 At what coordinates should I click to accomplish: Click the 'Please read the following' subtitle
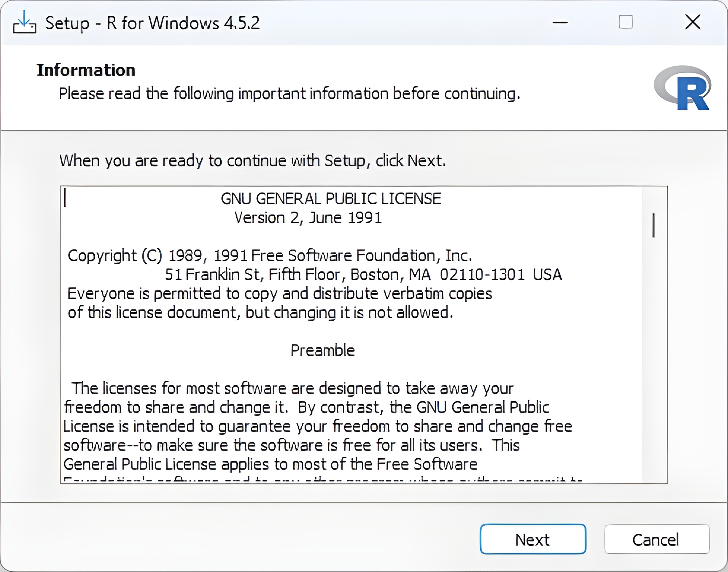(289, 94)
